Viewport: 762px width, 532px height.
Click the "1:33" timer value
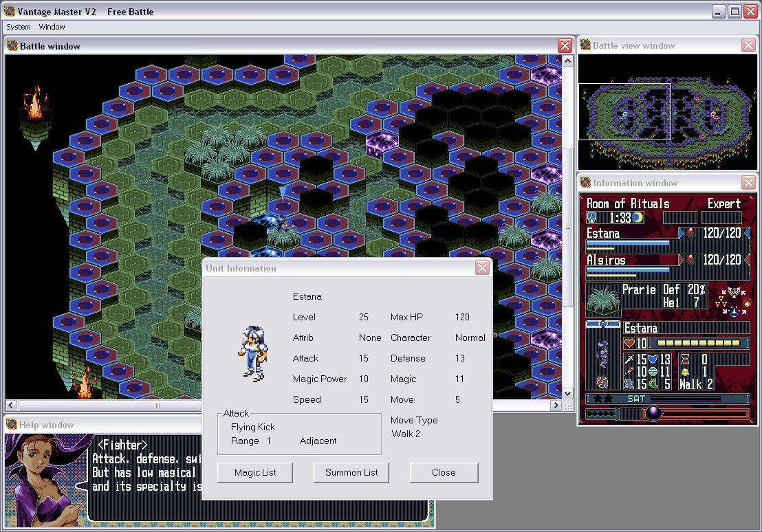point(620,218)
